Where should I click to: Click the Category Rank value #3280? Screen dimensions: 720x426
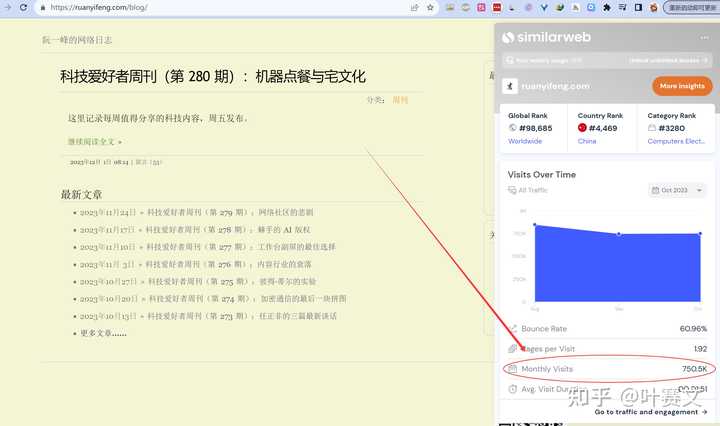(x=672, y=128)
